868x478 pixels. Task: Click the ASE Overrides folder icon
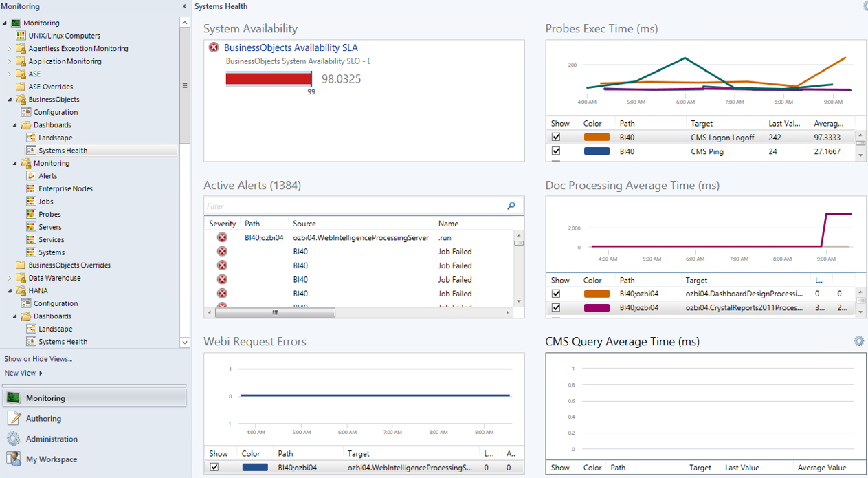(21, 87)
